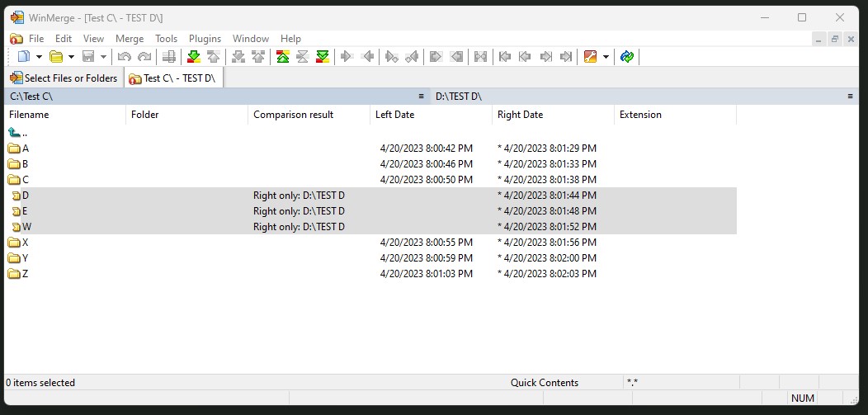Expand the Open folder dropdown arrow
The height and width of the screenshot is (415, 868).
pyautogui.click(x=71, y=56)
